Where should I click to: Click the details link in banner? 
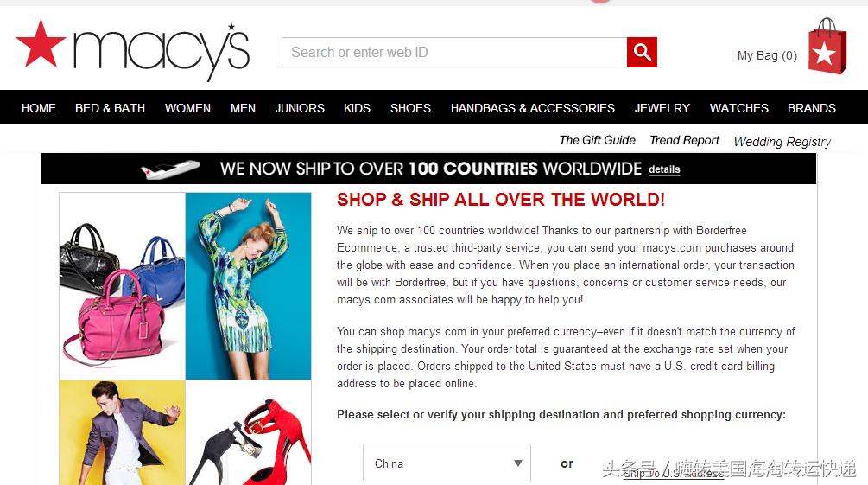coord(664,169)
